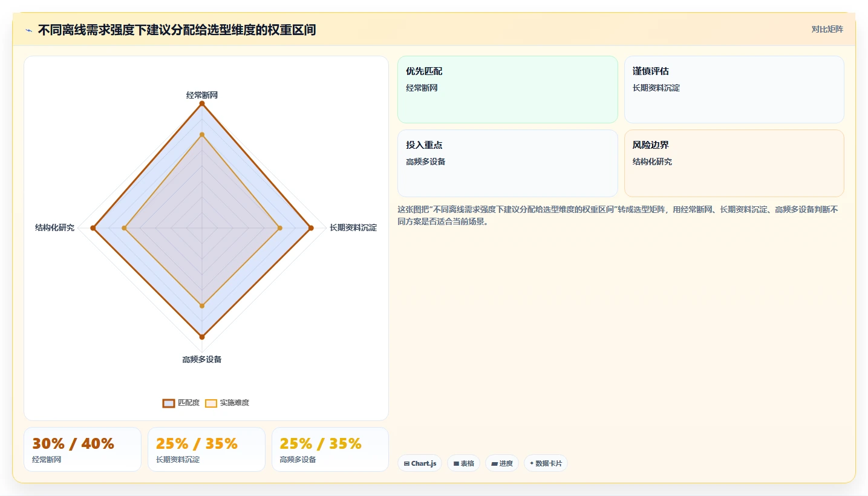
Task: Click the 对比矩阵 label in header
Action: (x=827, y=30)
